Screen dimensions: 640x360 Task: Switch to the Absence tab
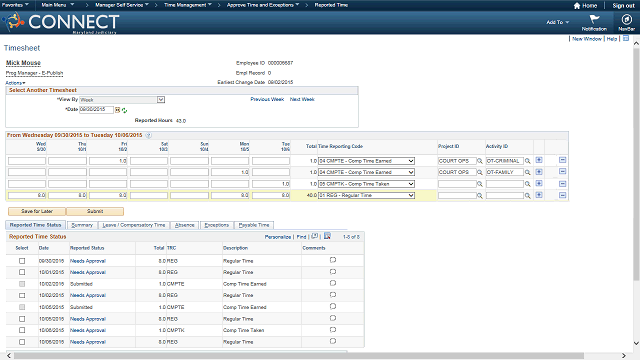184,225
